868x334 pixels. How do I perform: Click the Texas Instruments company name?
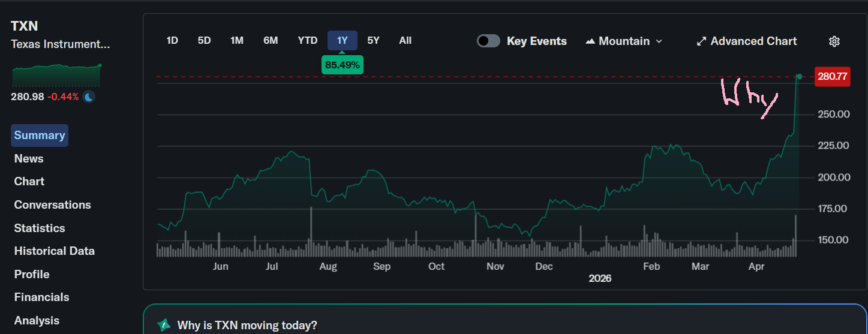click(x=61, y=44)
